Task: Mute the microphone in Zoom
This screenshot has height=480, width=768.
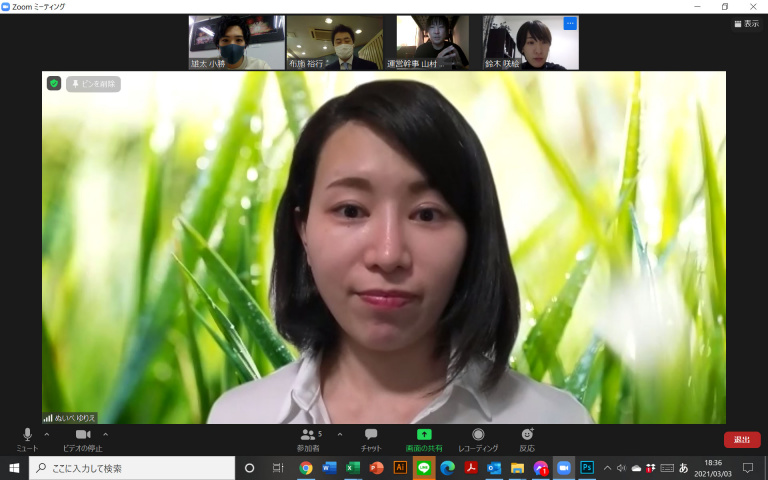Action: click(27, 435)
